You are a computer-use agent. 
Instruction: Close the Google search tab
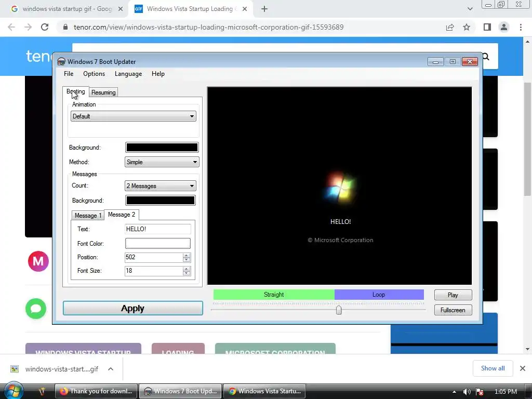coord(121,9)
